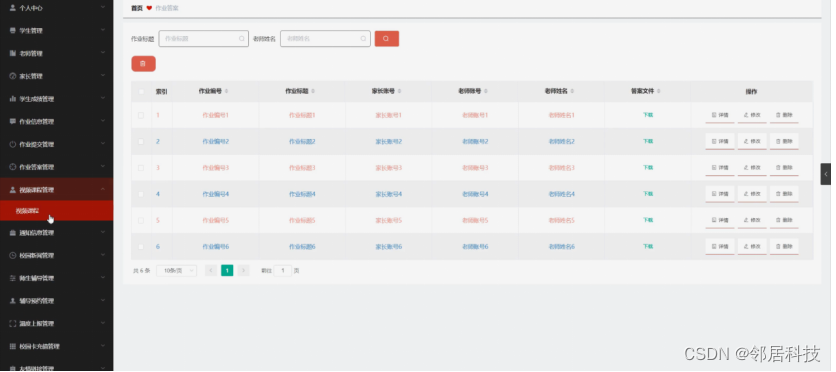Check the row 1 checkbox
The width and height of the screenshot is (836, 372).
point(141,115)
